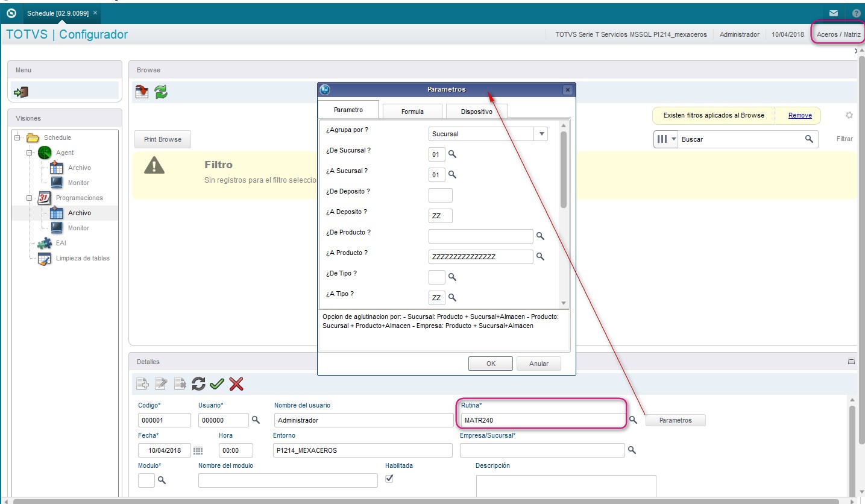Switch to the Dispositivo tab
Image resolution: width=865 pixels, height=504 pixels.
(476, 112)
